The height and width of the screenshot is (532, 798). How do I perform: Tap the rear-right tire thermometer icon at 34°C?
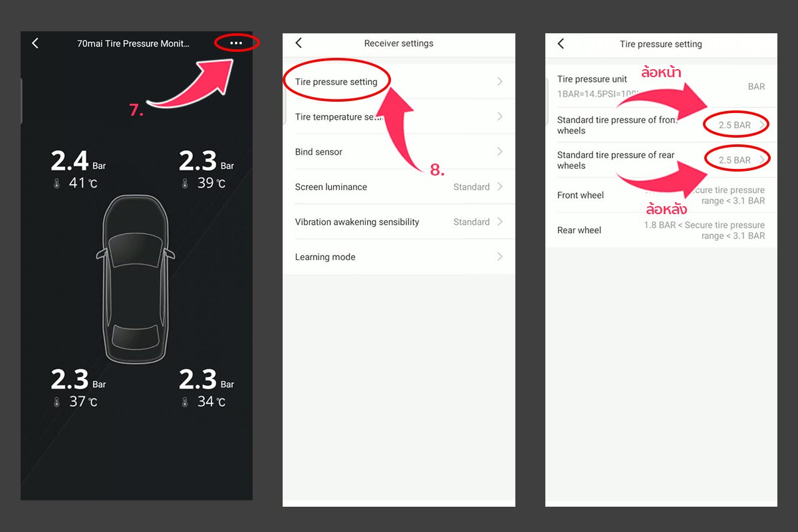point(185,402)
